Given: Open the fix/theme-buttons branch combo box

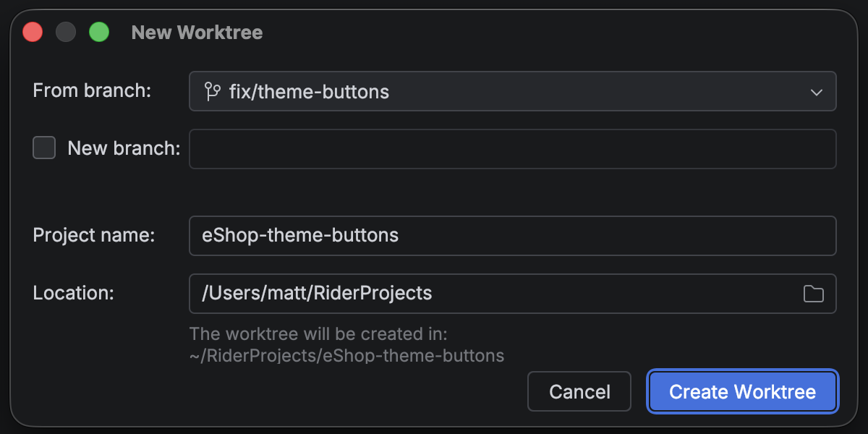Looking at the screenshot, I should click(506, 92).
